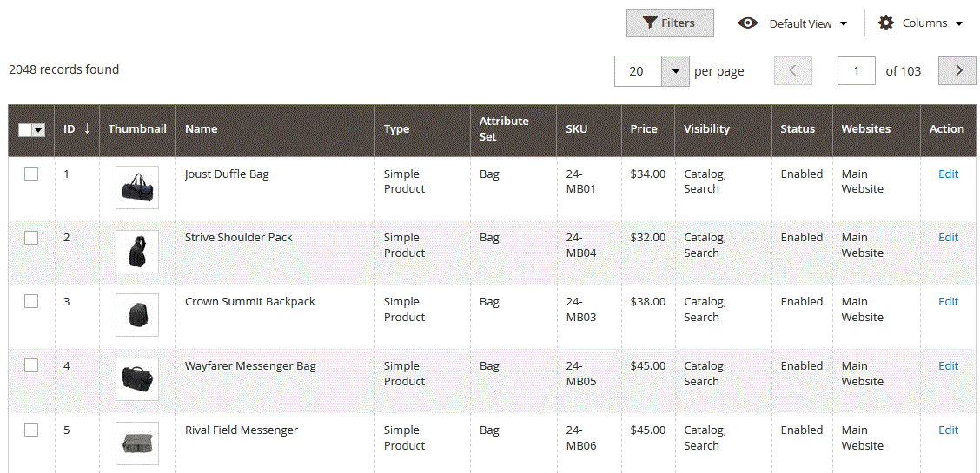Edit the Strive Shoulder Pack product

pos(948,237)
